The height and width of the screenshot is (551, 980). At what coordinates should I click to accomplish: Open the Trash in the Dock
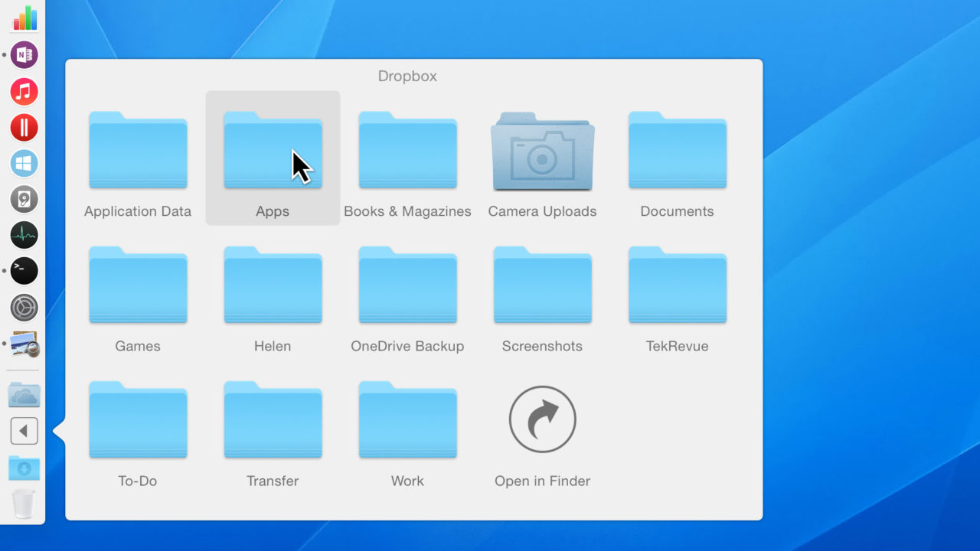tap(24, 504)
